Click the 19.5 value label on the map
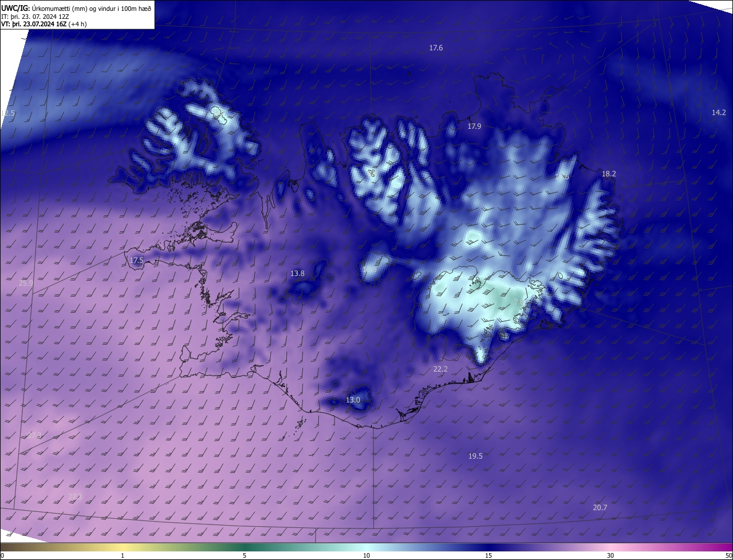Viewport: 733px width, 560px height. tap(475, 456)
